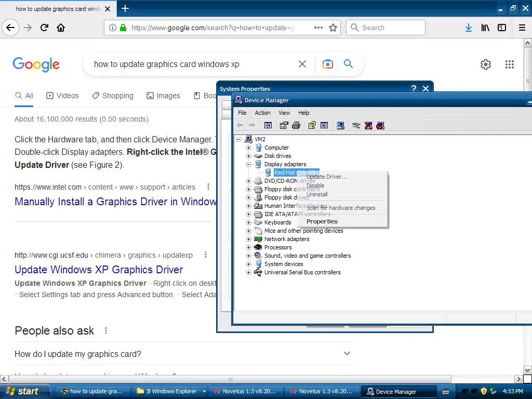Switch to the Images search tab

click(x=163, y=96)
